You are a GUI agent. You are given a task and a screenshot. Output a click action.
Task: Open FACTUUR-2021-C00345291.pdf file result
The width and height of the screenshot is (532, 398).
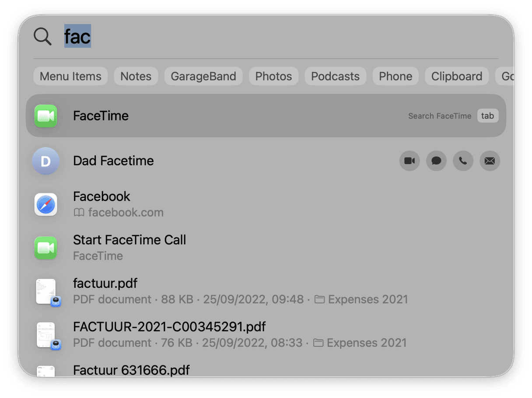tap(266, 335)
